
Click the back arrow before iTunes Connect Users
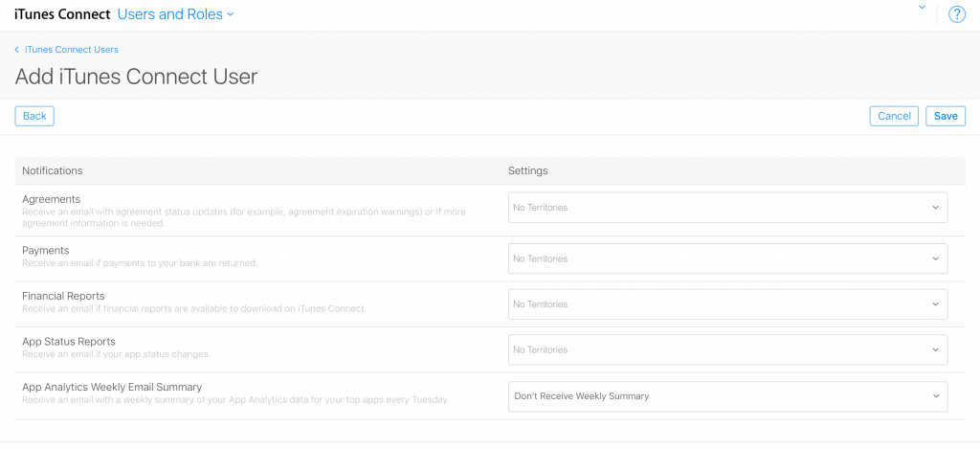coord(17,50)
